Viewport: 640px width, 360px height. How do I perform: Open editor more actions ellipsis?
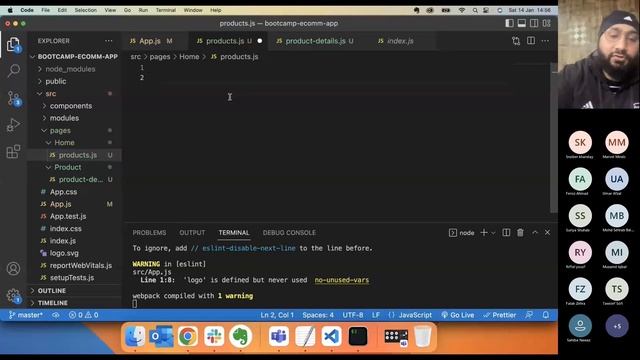545,41
